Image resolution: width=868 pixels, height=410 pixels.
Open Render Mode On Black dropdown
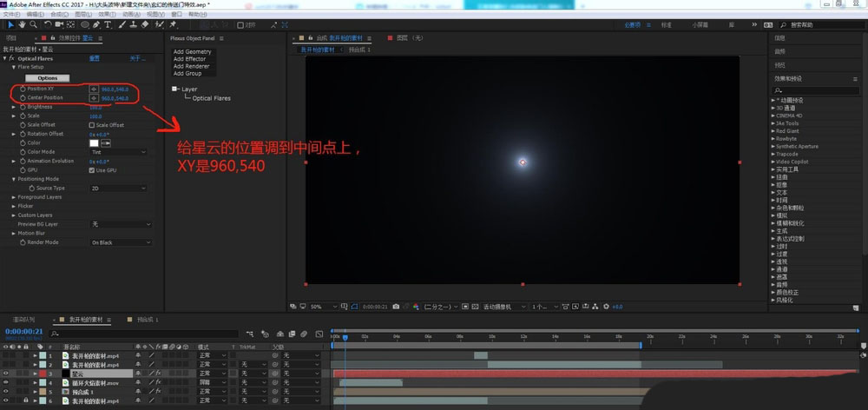click(118, 242)
